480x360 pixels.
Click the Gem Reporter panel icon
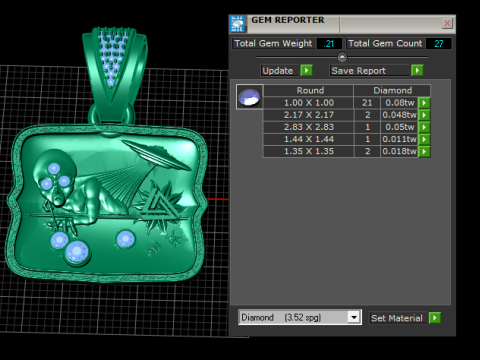coord(237,24)
